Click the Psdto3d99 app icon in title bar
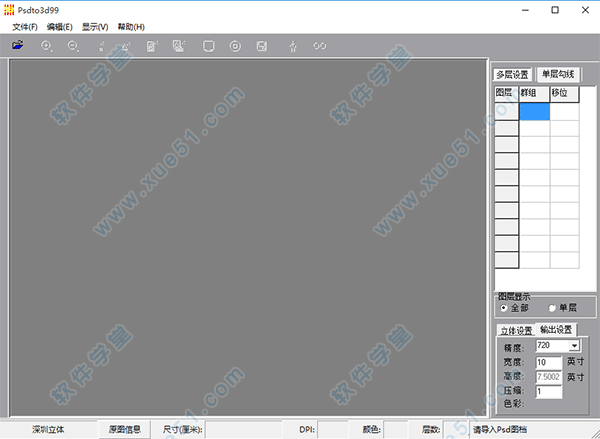This screenshot has height=439, width=600. tap(9, 10)
